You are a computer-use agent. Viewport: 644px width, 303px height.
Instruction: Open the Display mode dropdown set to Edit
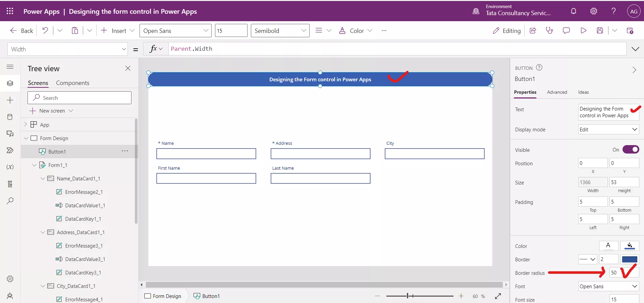(x=608, y=129)
